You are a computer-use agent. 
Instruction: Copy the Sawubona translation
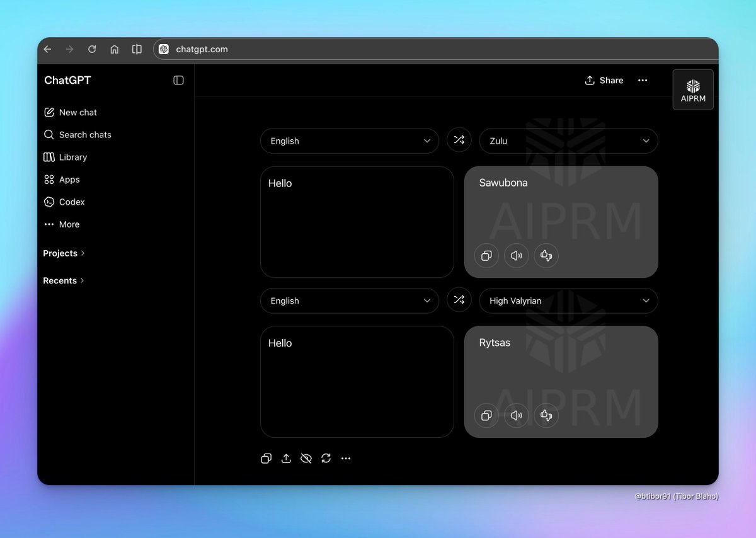[486, 256]
